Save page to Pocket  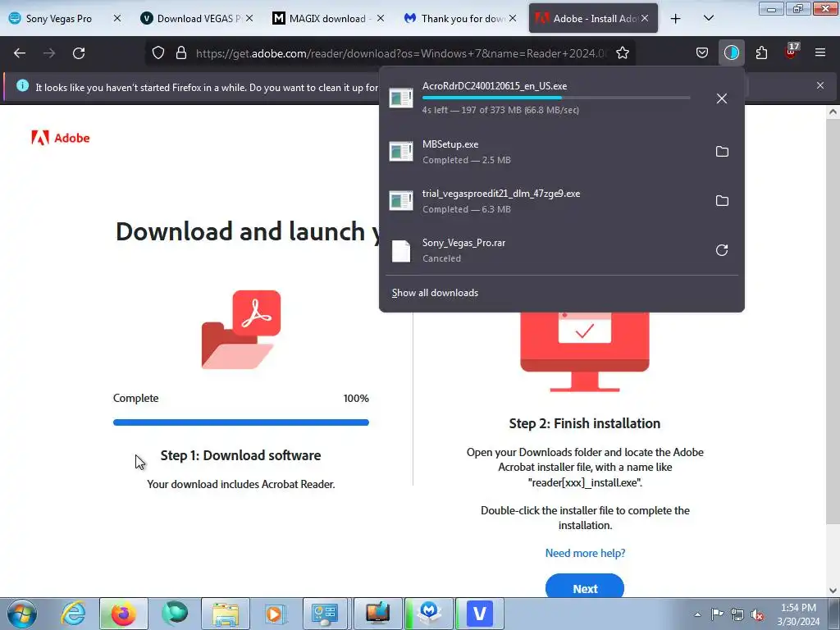coord(702,53)
